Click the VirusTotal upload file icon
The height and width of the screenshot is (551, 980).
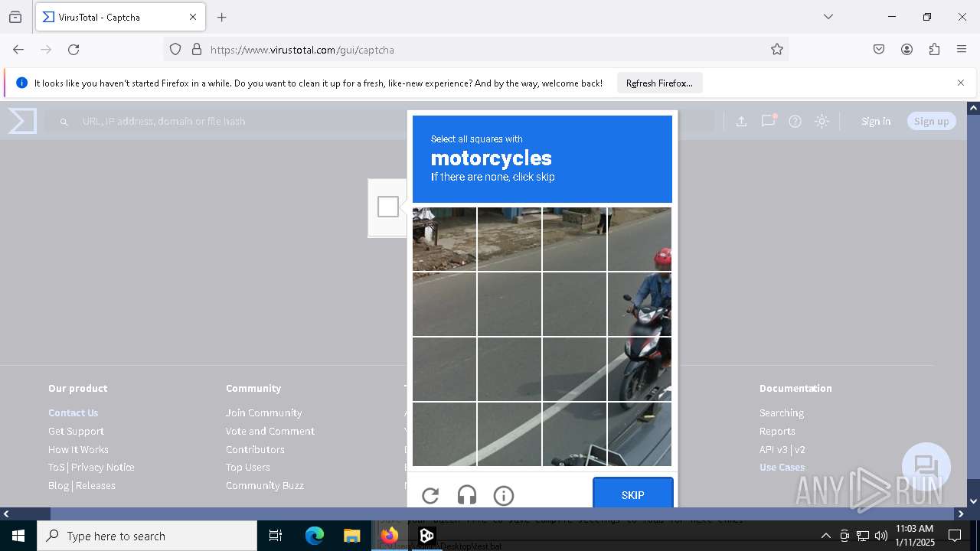(x=741, y=121)
